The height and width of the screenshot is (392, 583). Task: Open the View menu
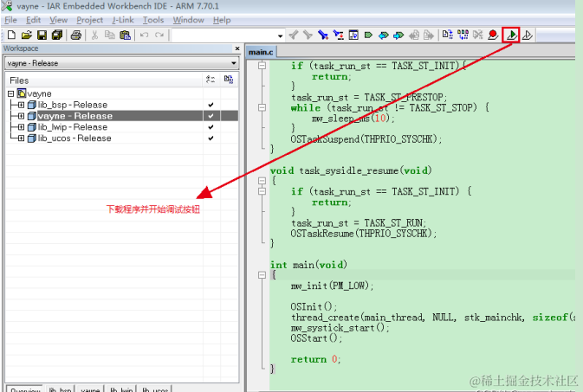coord(58,20)
